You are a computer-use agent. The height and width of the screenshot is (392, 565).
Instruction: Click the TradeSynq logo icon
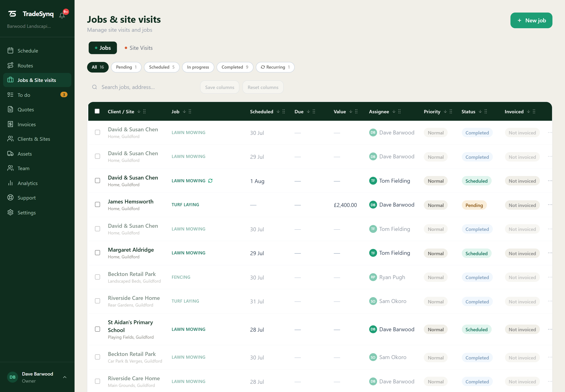12,14
